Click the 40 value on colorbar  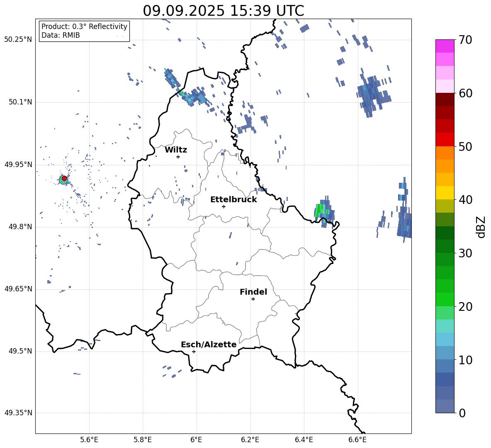[465, 200]
